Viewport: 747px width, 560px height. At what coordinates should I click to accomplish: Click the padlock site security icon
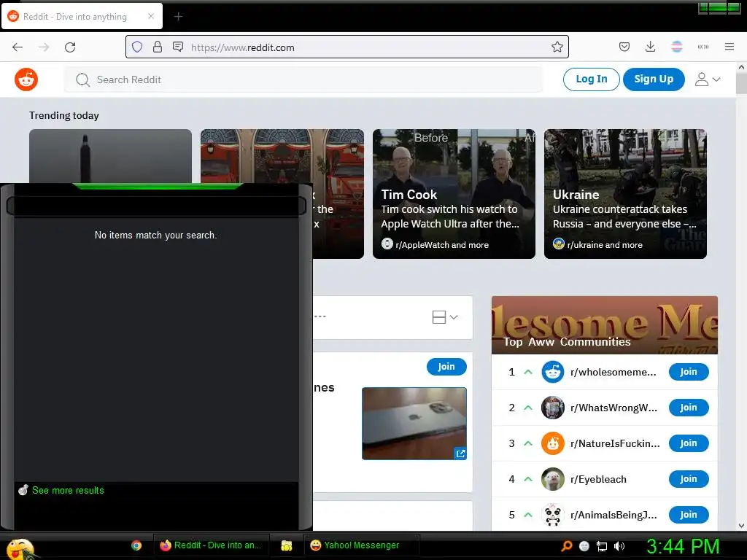click(x=158, y=47)
